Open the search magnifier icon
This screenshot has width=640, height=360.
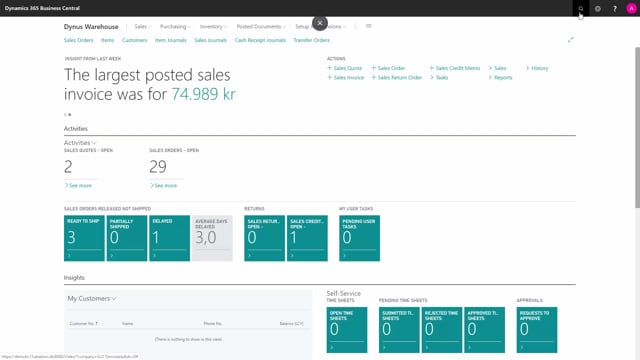coord(580,9)
